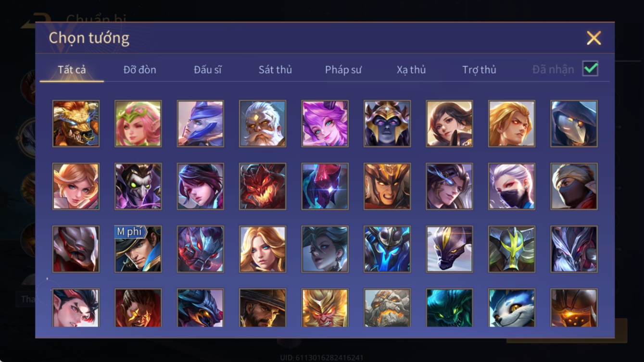
Task: Pick the hooded plague-mask hero
Action: [x=574, y=124]
